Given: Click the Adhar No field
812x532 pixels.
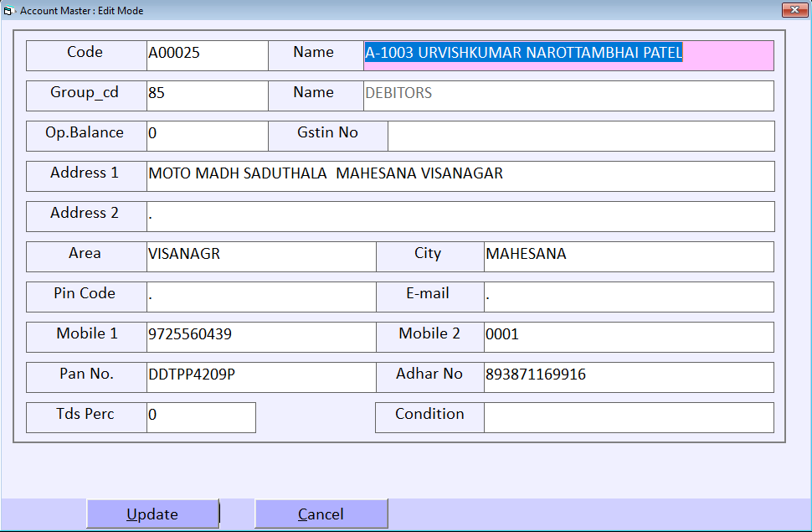Looking at the screenshot, I should 629,377.
